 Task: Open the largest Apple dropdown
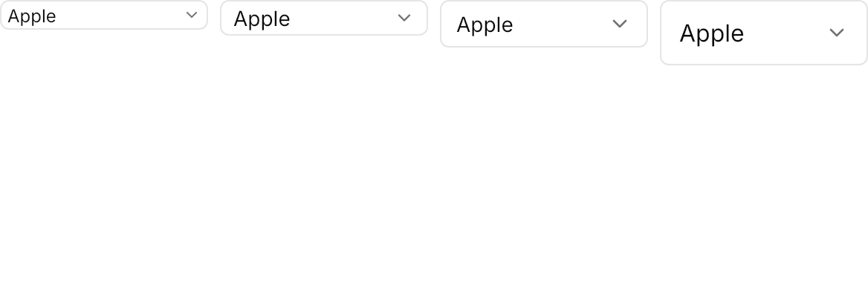pos(764,33)
